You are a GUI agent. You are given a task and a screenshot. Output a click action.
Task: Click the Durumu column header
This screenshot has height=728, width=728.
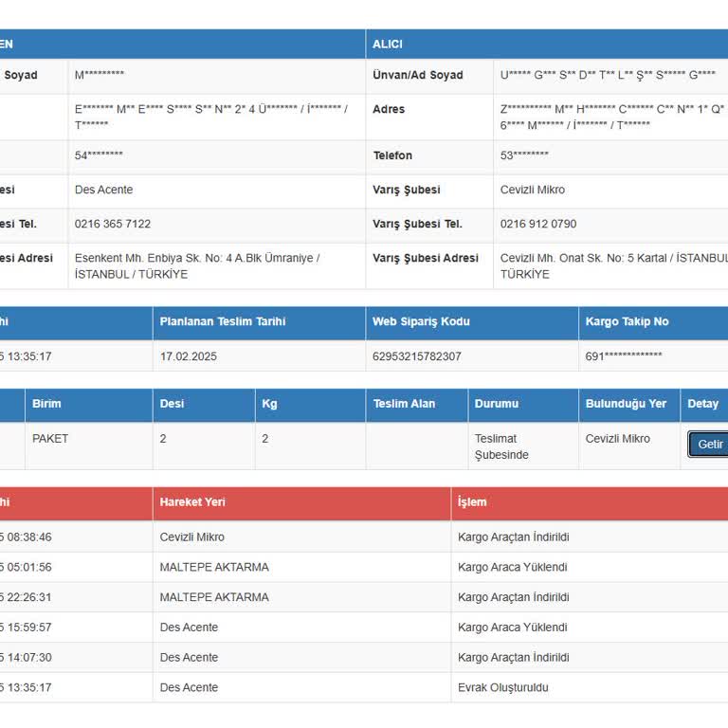tap(497, 404)
